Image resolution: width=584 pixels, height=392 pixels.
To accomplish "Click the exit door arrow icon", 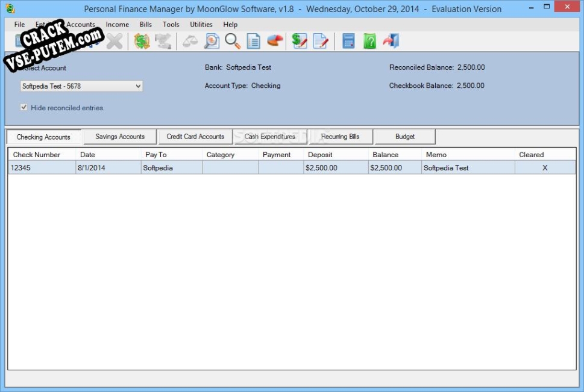I will coord(391,41).
